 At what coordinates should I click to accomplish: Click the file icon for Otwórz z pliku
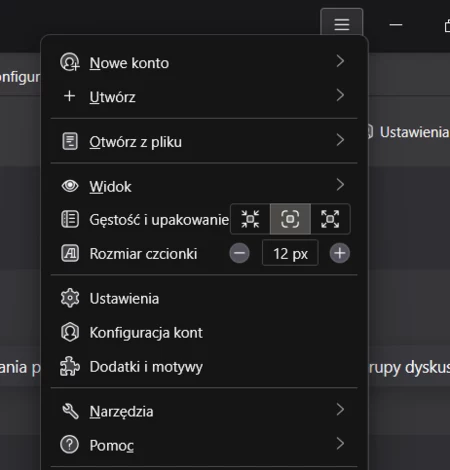click(70, 141)
